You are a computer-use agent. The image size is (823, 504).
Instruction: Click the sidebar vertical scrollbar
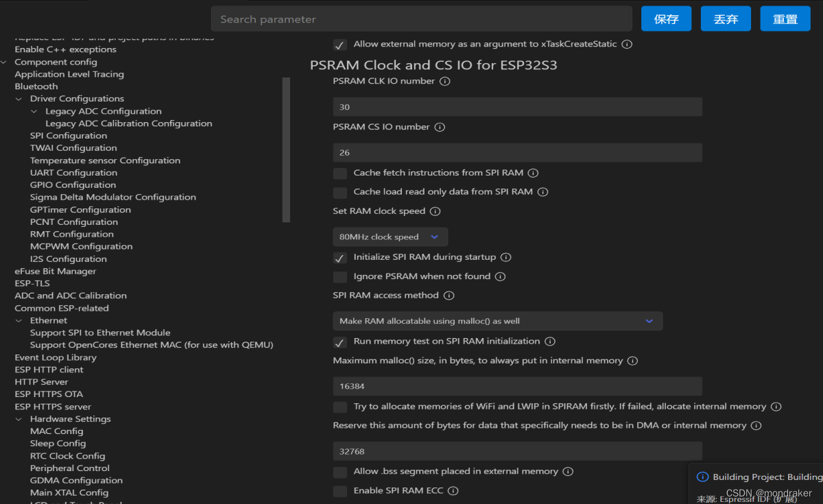tap(286, 149)
